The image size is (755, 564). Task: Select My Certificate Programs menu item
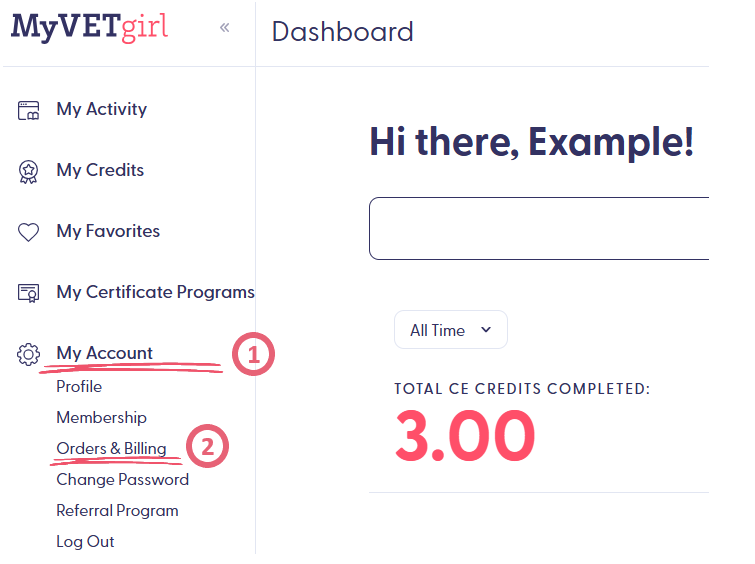155,293
